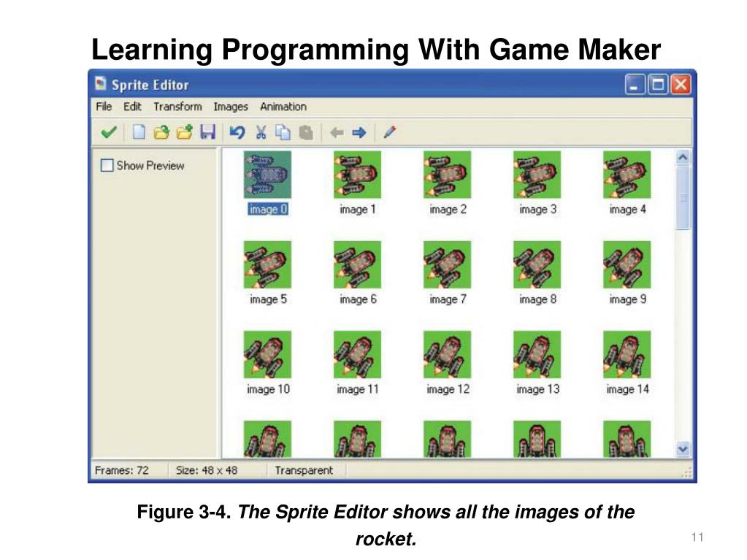This screenshot has height=560, width=747.
Task: Select the image 4 rocket thumbnail
Action: pos(627,174)
